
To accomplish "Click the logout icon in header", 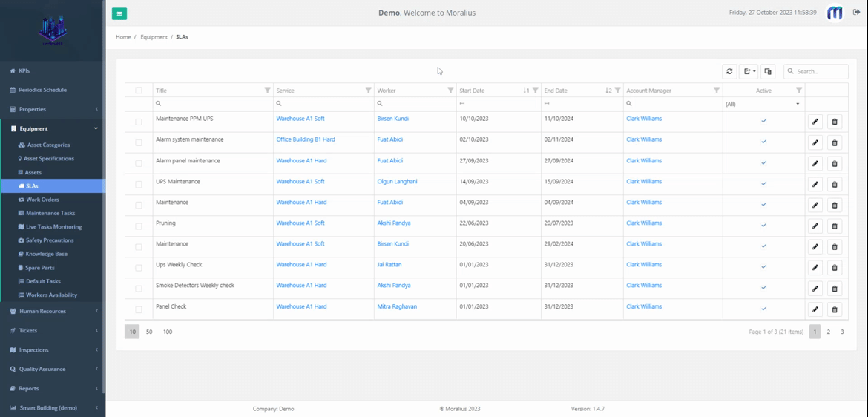I will (856, 13).
